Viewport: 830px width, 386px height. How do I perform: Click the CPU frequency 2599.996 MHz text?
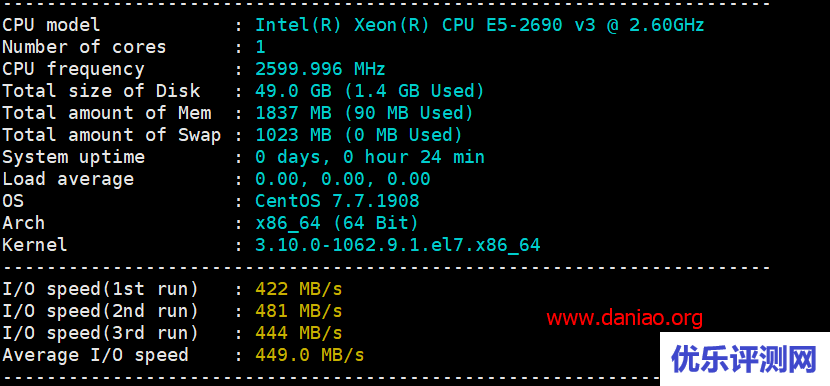tap(320, 69)
